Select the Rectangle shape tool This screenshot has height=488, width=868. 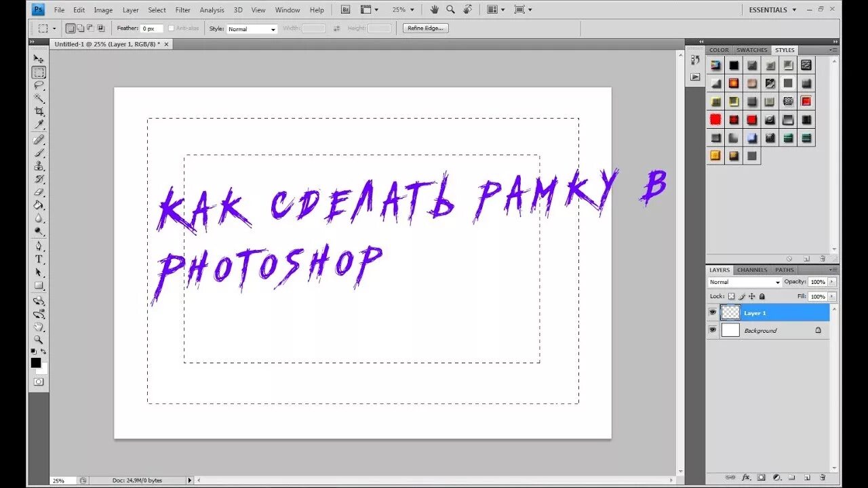[x=39, y=285]
